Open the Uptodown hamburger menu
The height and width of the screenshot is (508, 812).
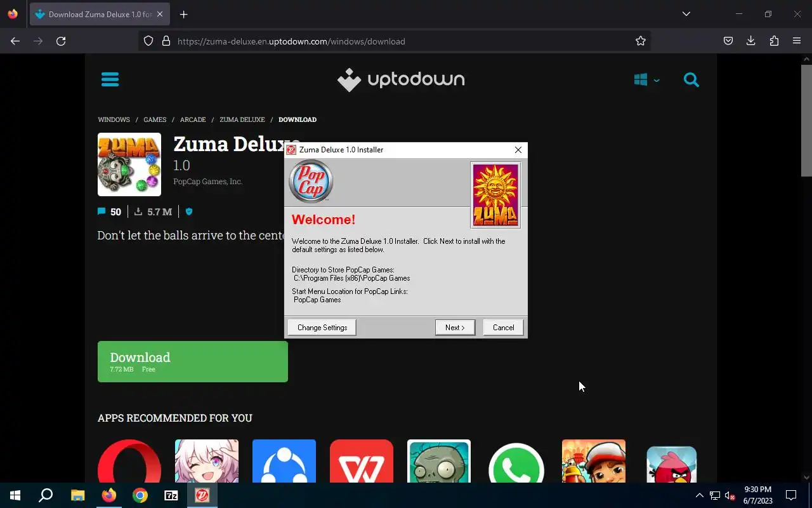(x=110, y=79)
